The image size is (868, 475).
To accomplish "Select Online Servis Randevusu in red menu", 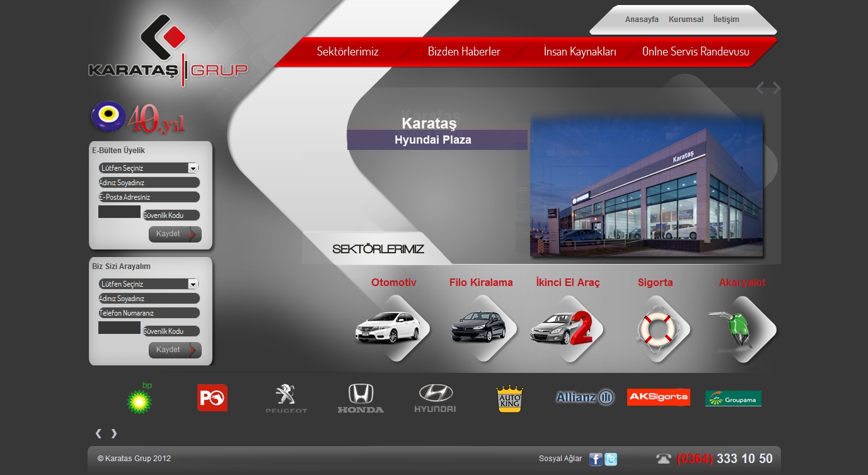I will (x=695, y=52).
